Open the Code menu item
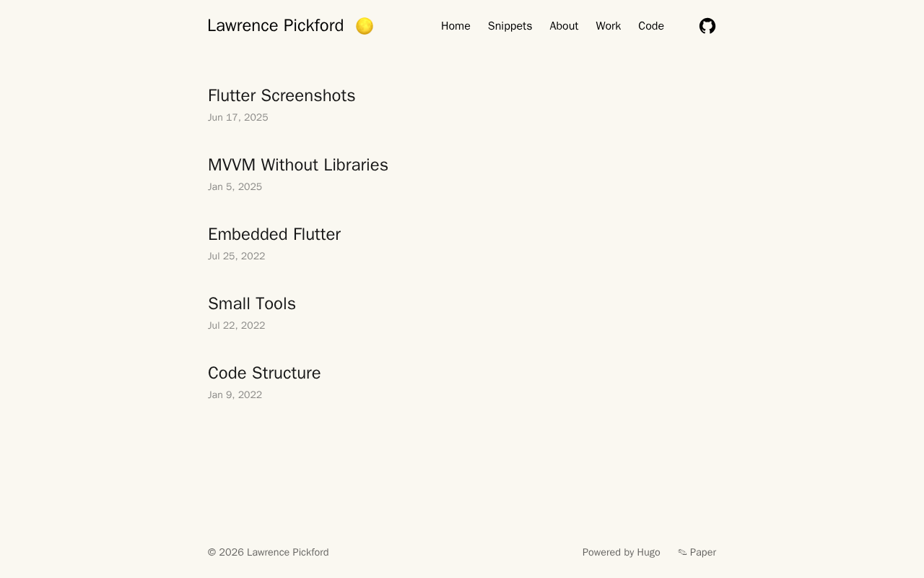Image resolution: width=924 pixels, height=578 pixels. pyautogui.click(x=650, y=26)
